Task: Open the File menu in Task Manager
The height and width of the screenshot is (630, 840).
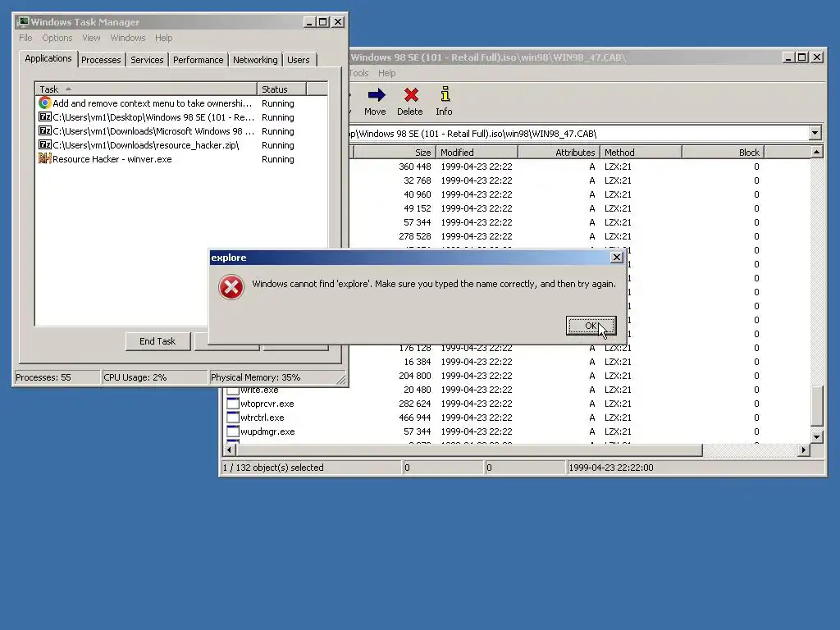Action: click(25, 38)
